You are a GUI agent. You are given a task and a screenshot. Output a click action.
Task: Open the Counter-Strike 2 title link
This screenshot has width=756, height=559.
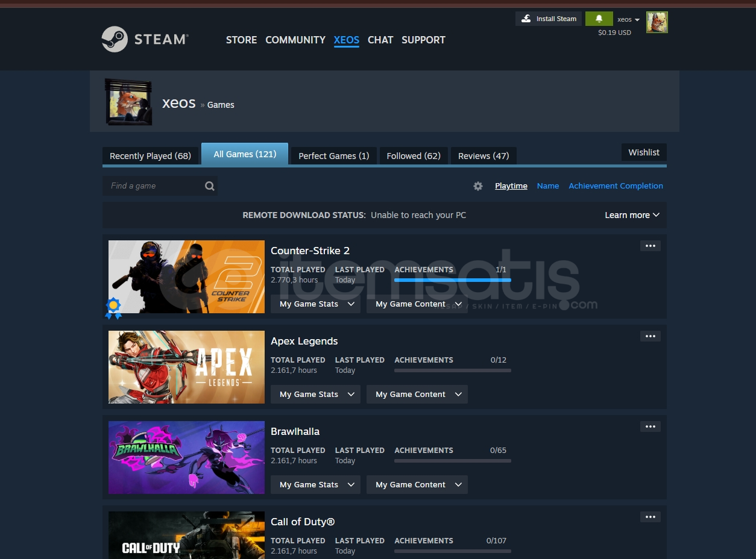coord(310,251)
